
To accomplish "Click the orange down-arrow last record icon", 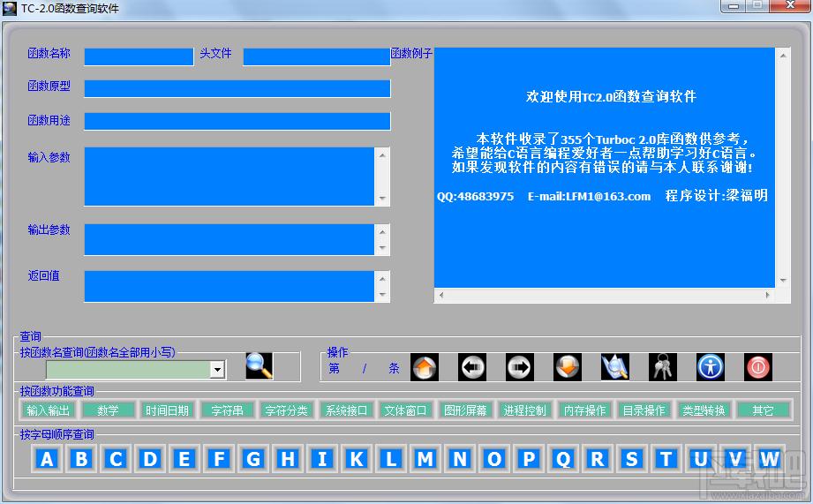I will point(567,367).
